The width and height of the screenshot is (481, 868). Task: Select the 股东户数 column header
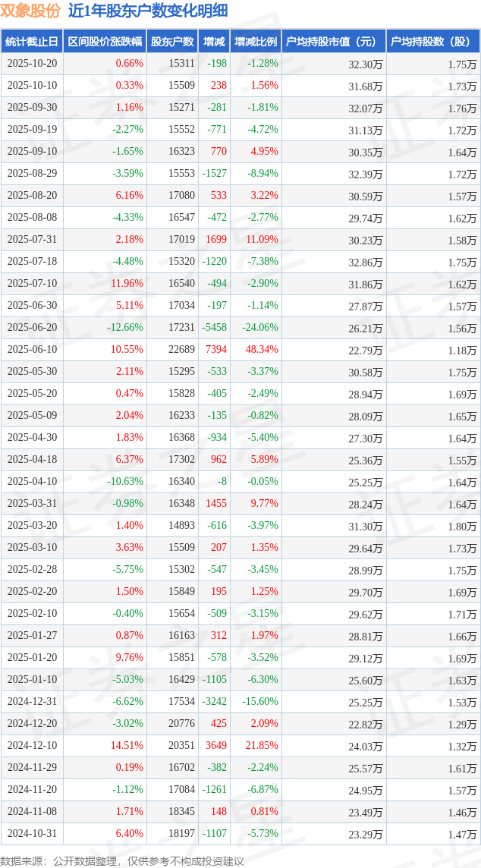click(171, 42)
